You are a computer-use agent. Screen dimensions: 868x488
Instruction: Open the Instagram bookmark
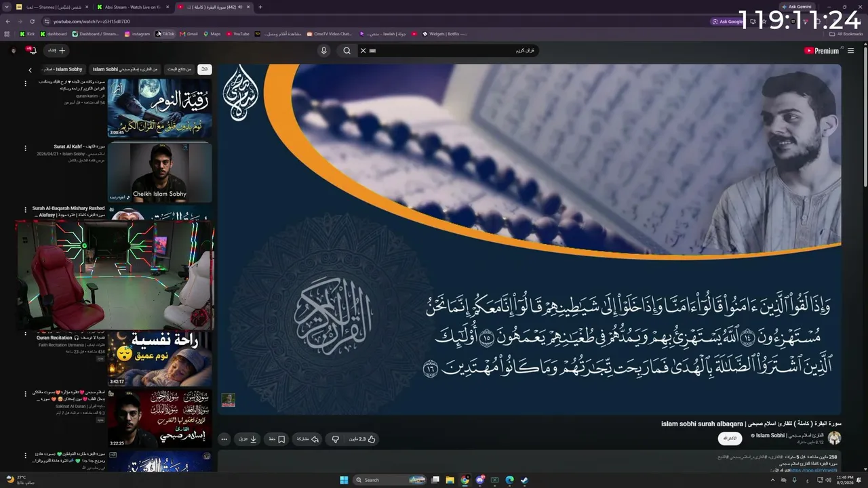tap(137, 34)
